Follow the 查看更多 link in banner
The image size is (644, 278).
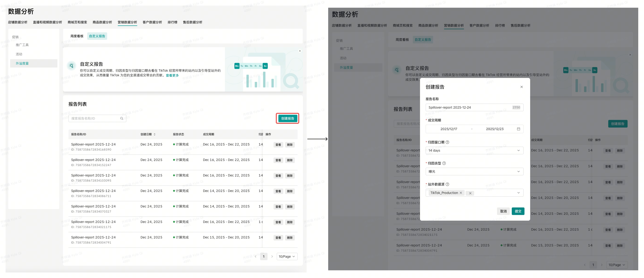(172, 75)
